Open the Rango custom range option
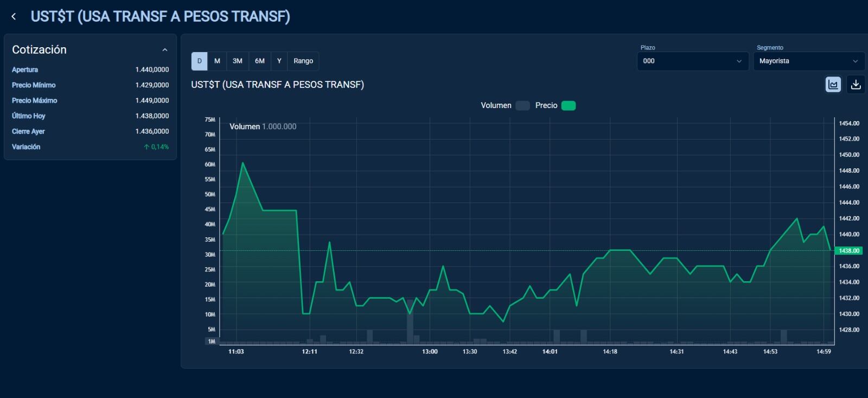Screen dimensions: 868x398 (303, 61)
